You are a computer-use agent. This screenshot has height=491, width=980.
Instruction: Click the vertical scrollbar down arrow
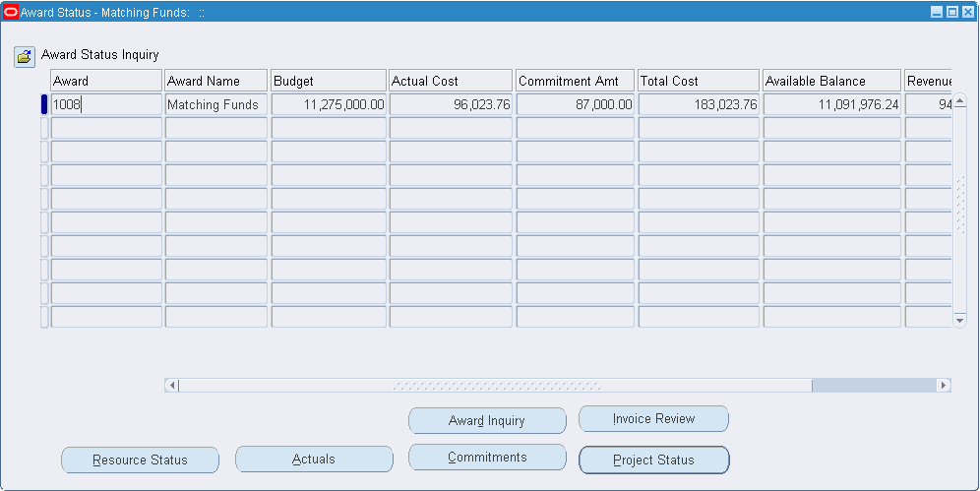coord(960,321)
